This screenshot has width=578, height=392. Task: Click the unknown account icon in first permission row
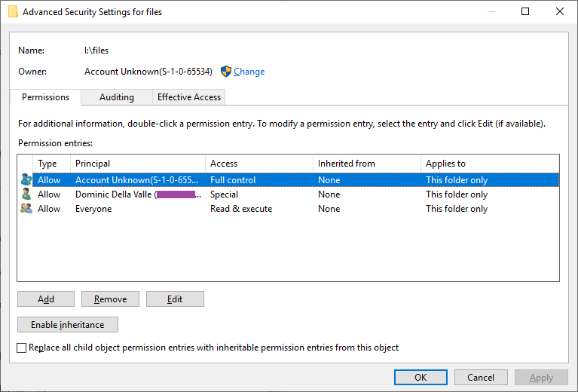[26, 179]
